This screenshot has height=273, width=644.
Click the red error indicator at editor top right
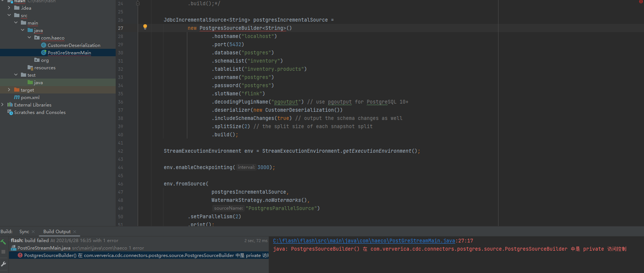[x=641, y=1]
